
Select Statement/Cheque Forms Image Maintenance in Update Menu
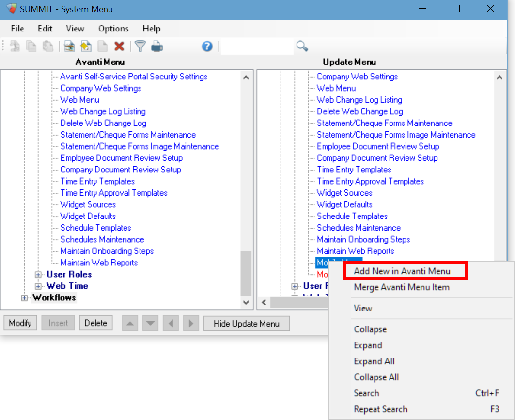396,135
